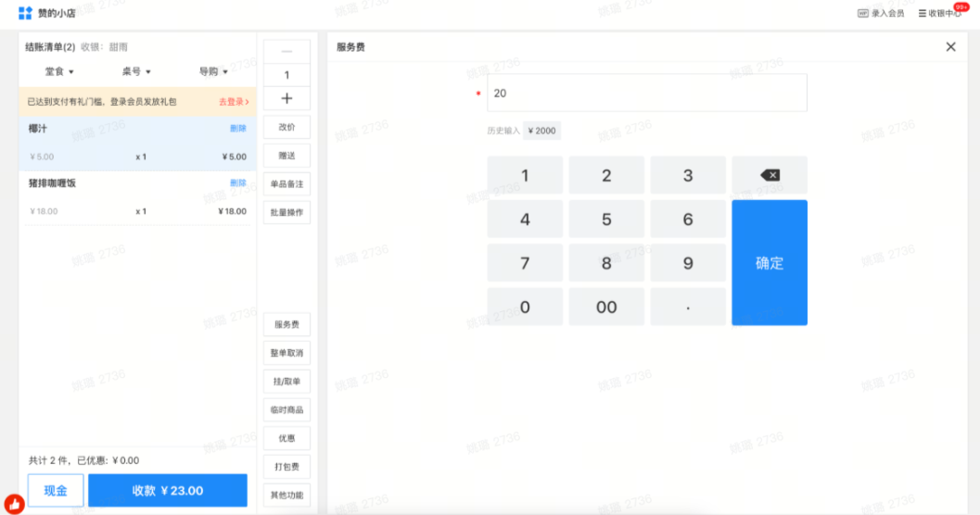Open the member entry card icon
The width and height of the screenshot is (980, 515).
pyautogui.click(x=862, y=13)
